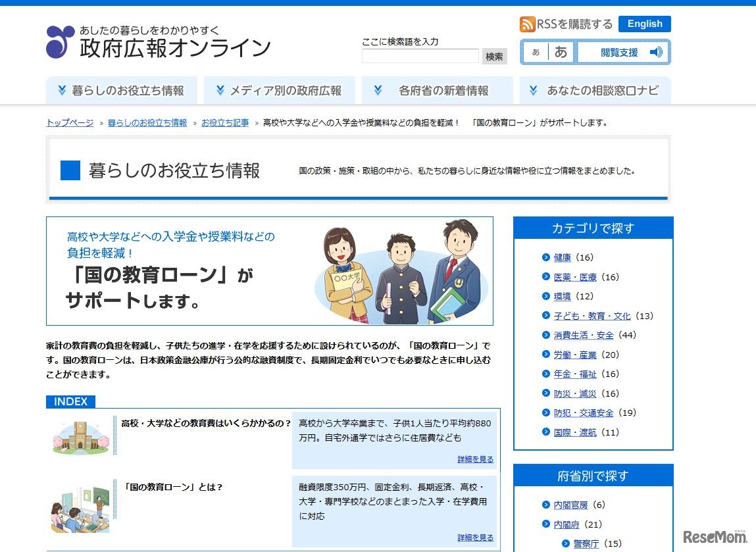Click the あなたの相談窓口ナビ chevron icon

click(x=534, y=89)
